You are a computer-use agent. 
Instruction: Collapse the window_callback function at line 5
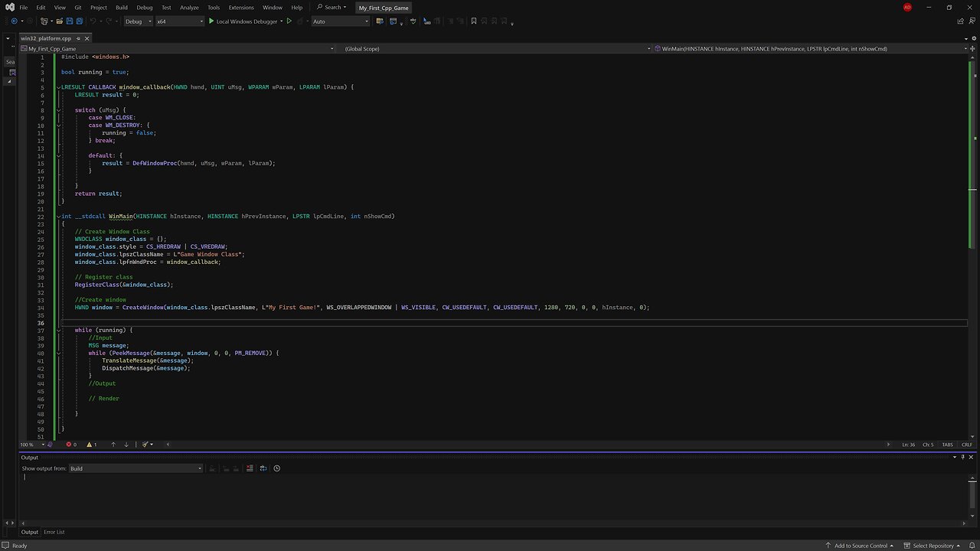point(58,87)
